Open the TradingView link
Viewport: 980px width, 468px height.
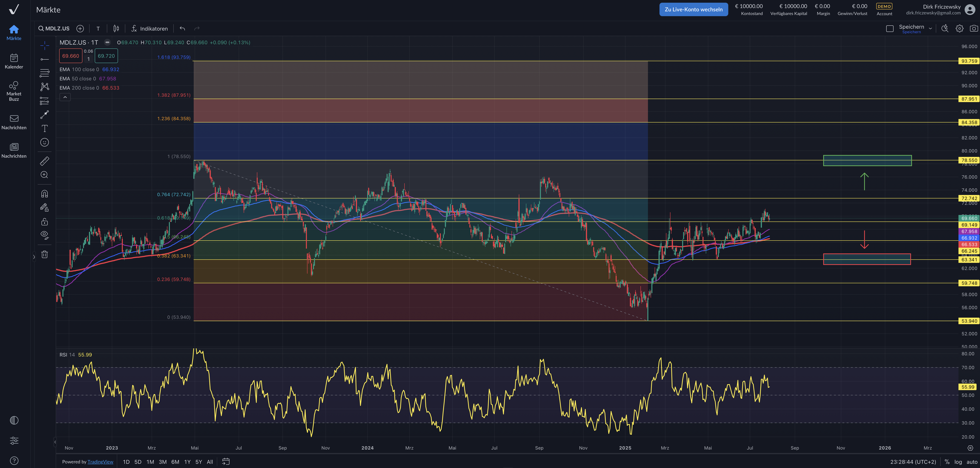tap(100, 461)
